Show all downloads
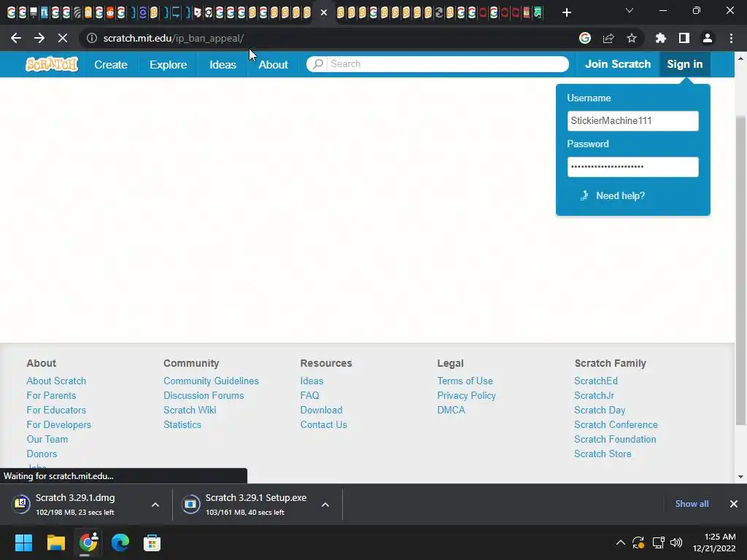 pyautogui.click(x=692, y=504)
